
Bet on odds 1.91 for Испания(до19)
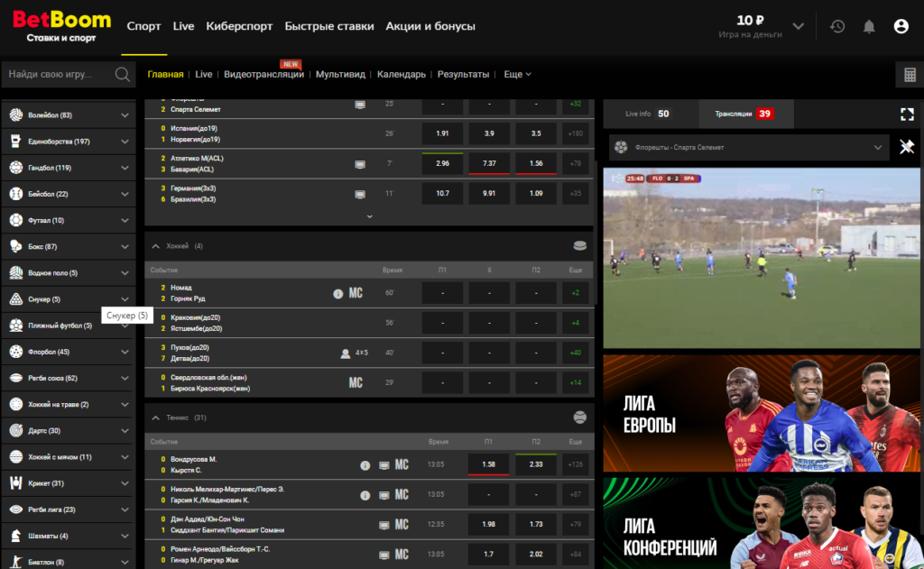pyautogui.click(x=442, y=133)
